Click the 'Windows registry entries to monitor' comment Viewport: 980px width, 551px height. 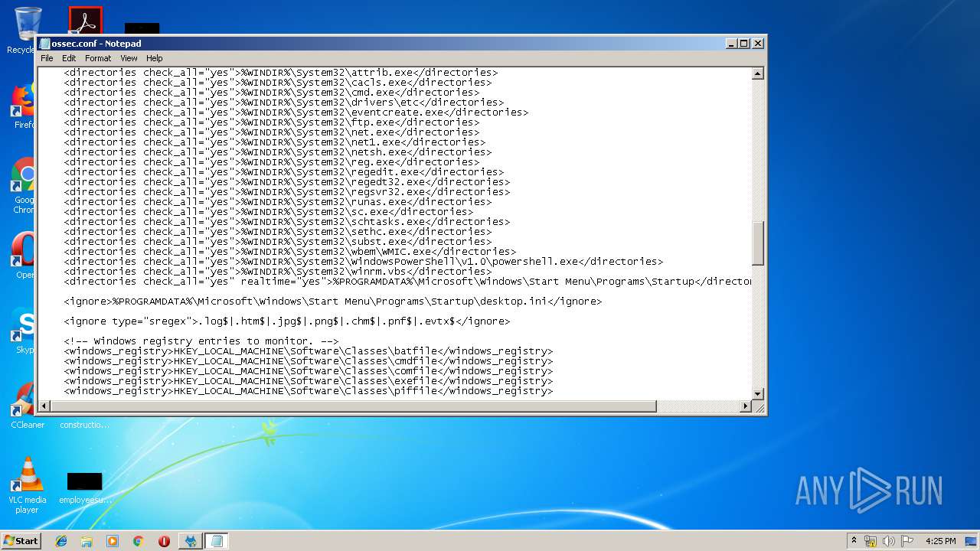pyautogui.click(x=201, y=341)
